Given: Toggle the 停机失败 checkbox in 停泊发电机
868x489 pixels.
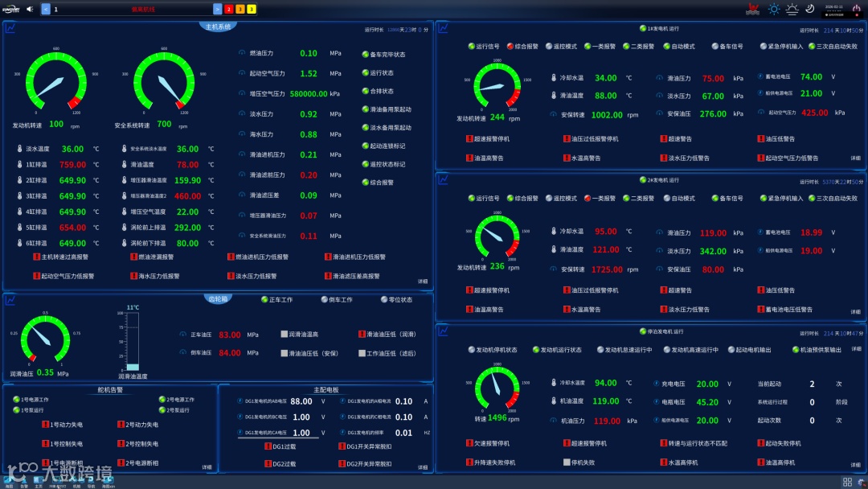Looking at the screenshot, I should pyautogui.click(x=567, y=462).
